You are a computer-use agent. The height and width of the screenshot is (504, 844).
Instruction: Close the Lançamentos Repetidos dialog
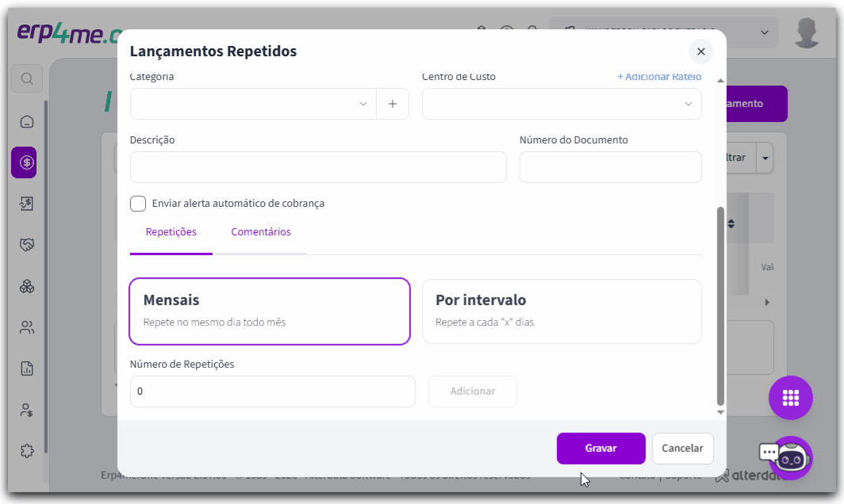coord(701,52)
